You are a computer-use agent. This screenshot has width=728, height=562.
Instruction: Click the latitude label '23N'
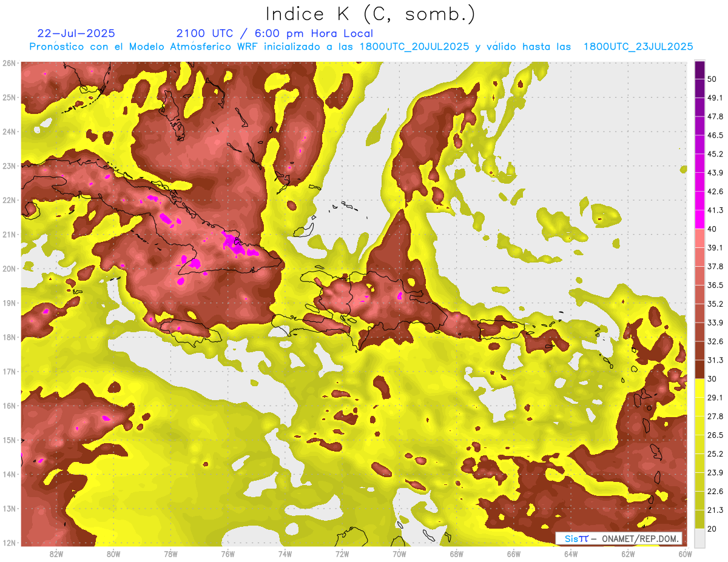coord(9,166)
